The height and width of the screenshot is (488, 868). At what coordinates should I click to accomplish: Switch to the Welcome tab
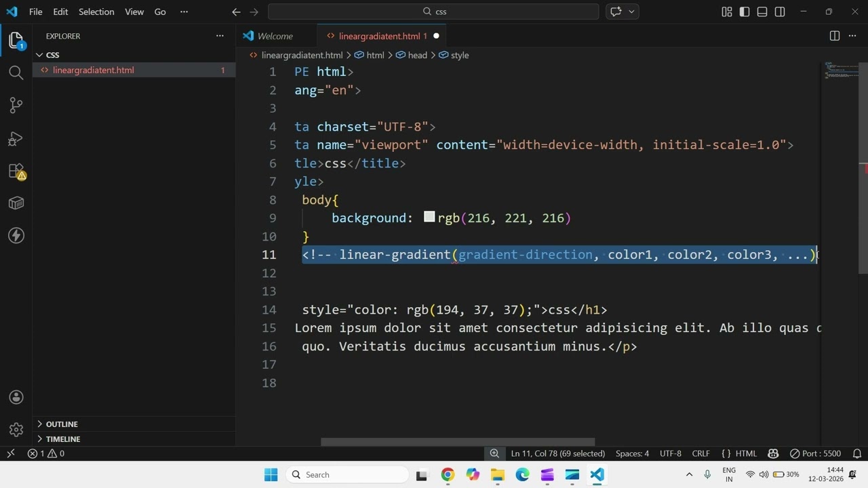(276, 36)
